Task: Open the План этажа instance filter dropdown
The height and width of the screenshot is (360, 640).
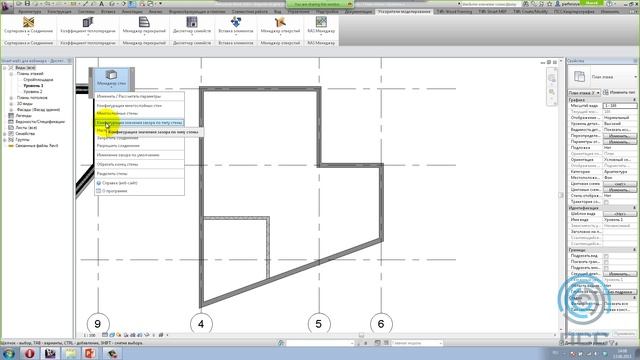Action: coord(584,93)
